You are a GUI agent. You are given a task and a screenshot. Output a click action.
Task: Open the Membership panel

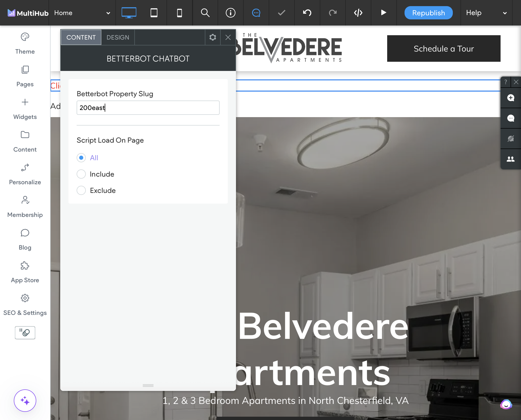[x=25, y=207]
